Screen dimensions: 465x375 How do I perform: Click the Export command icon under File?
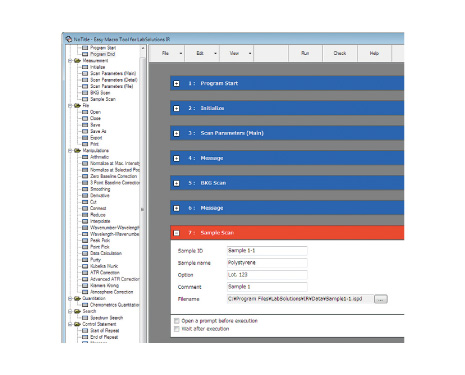click(x=85, y=138)
